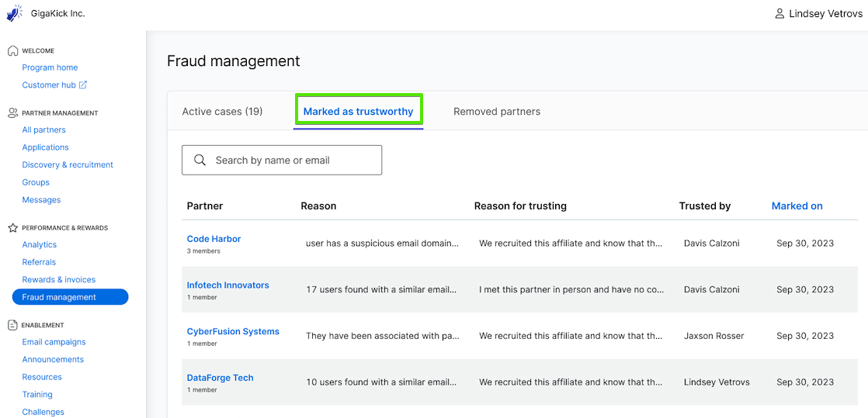Image resolution: width=868 pixels, height=418 pixels.
Task: Click '3 members' under Code Harbor
Action: coord(203,251)
